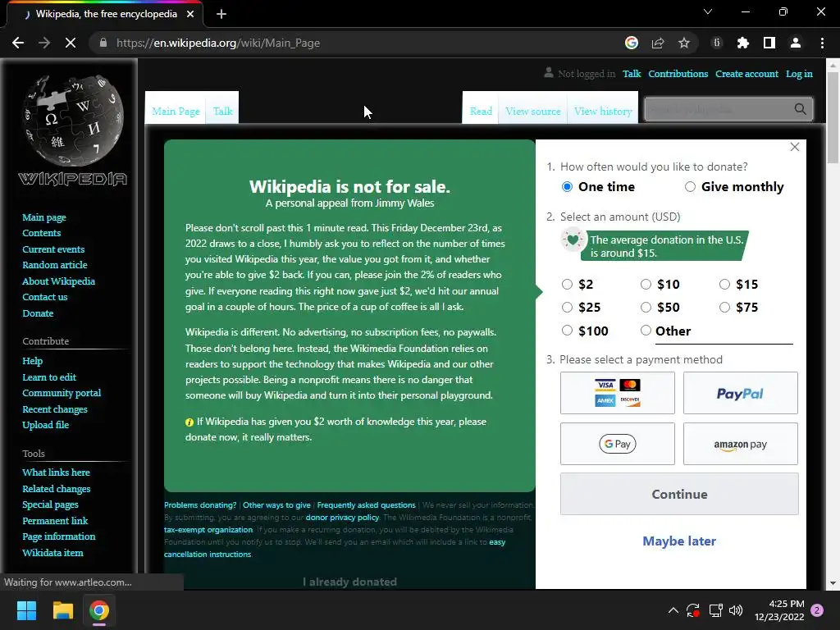Click the tab search chevron in title bar
Screen dimensions: 840x630
point(708,11)
